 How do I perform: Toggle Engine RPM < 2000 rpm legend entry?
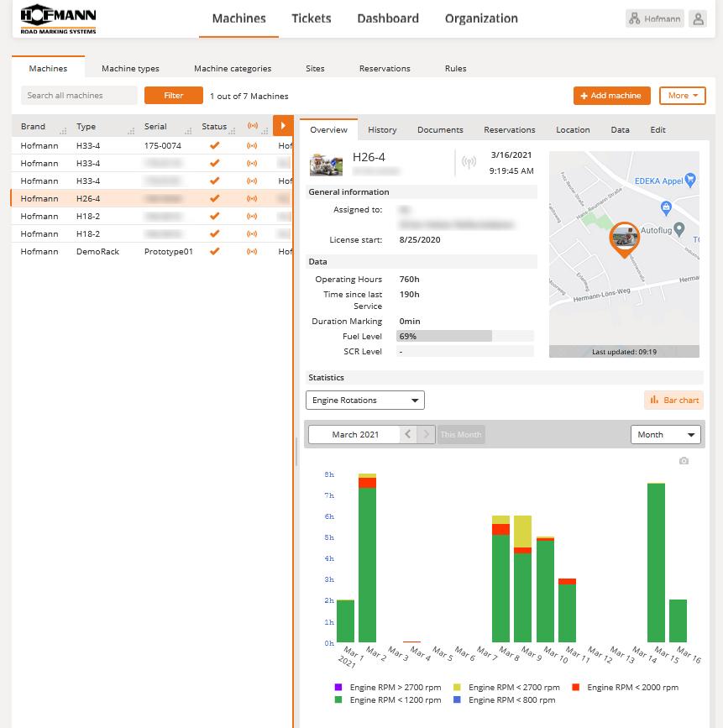click(x=625, y=687)
